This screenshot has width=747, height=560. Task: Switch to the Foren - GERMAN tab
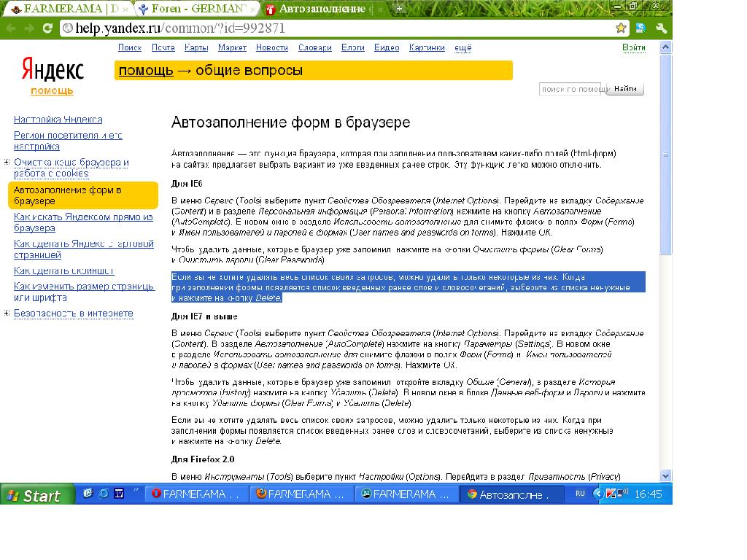196,9
